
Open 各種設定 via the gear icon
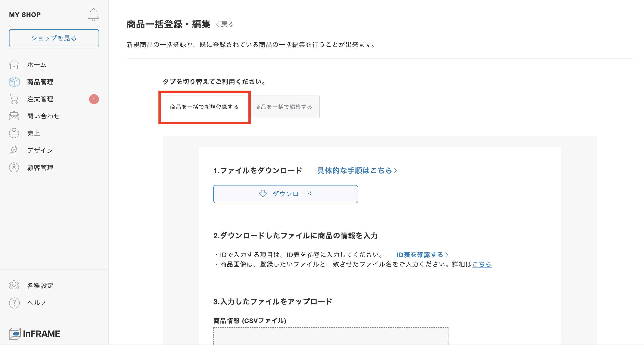[x=14, y=285]
